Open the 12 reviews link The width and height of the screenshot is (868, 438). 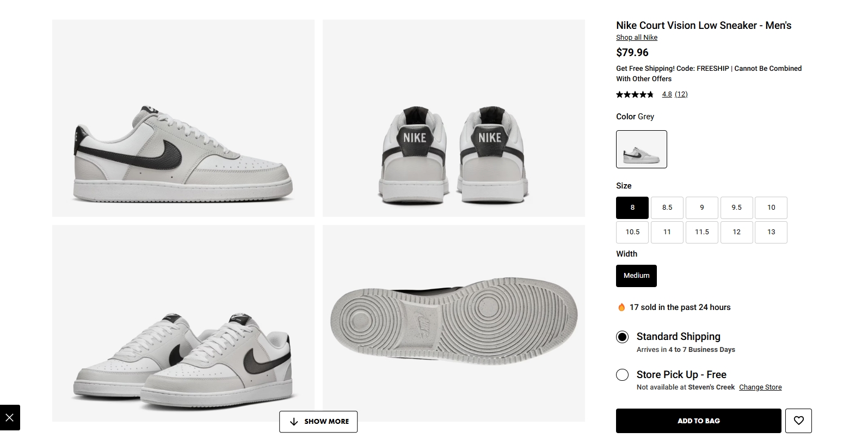click(681, 94)
